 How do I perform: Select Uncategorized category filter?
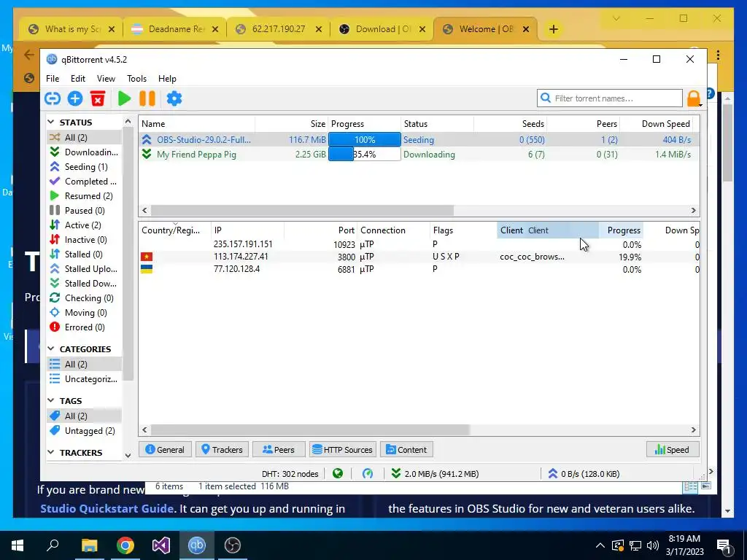click(x=85, y=379)
